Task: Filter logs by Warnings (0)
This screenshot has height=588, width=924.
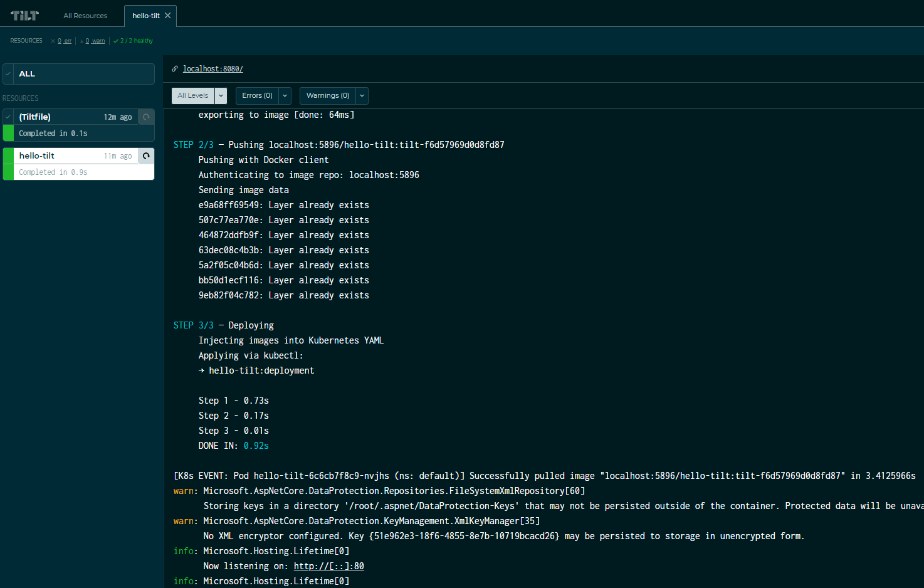Action: [x=328, y=95]
